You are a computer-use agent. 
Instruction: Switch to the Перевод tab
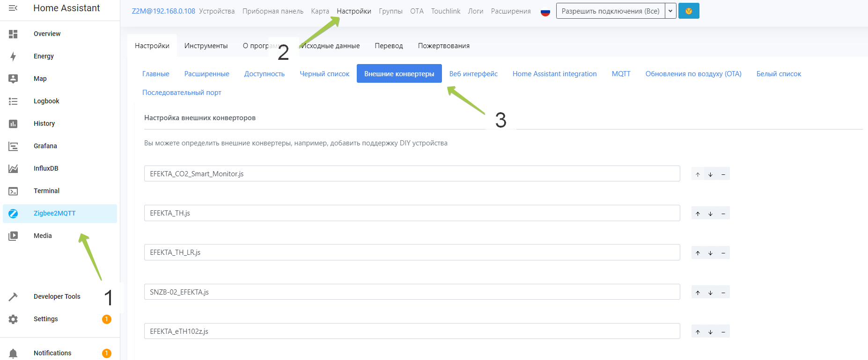(389, 46)
